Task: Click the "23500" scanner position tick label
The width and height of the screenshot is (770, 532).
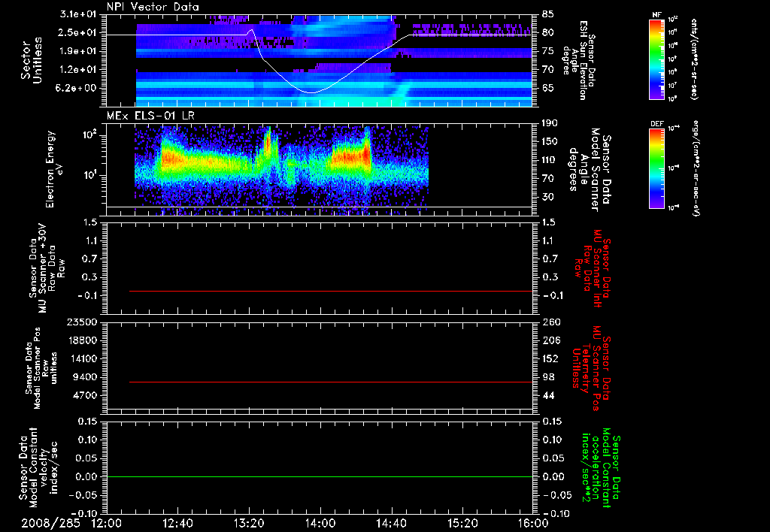Action: coord(81,322)
